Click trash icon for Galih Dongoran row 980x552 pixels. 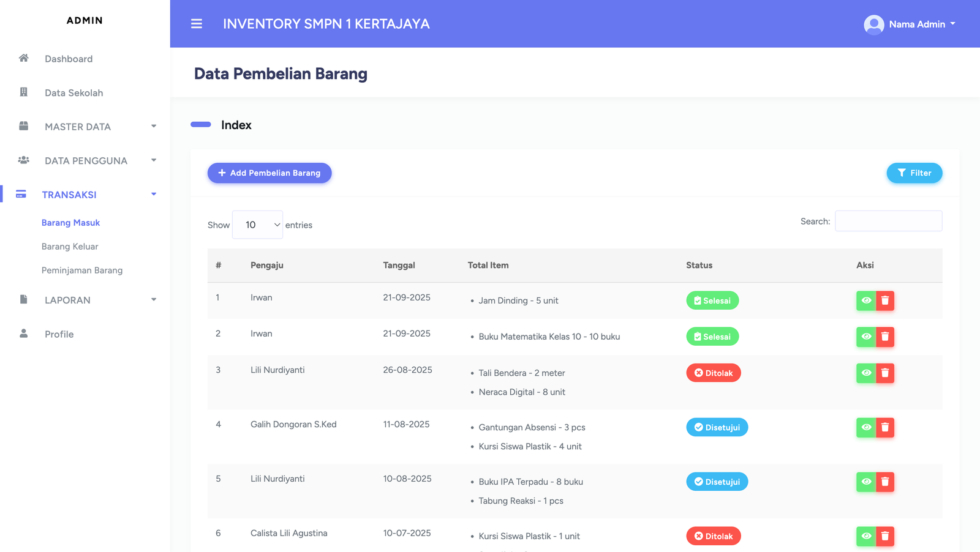pyautogui.click(x=885, y=427)
